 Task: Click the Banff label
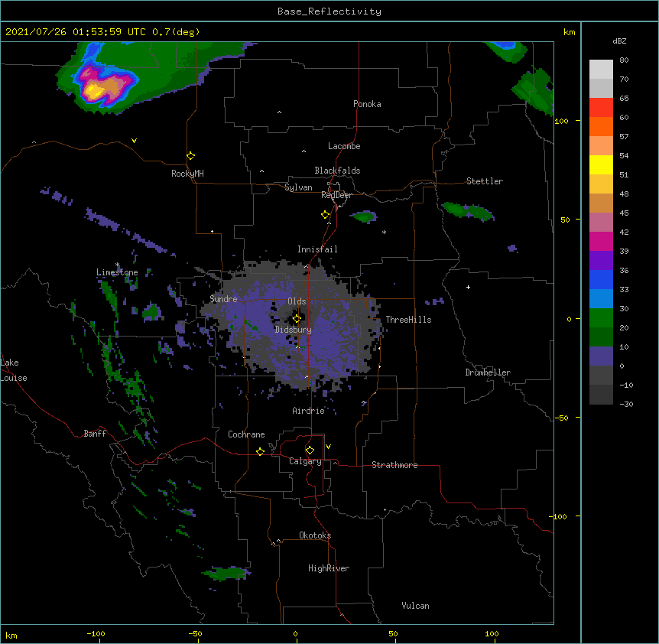coord(95,434)
